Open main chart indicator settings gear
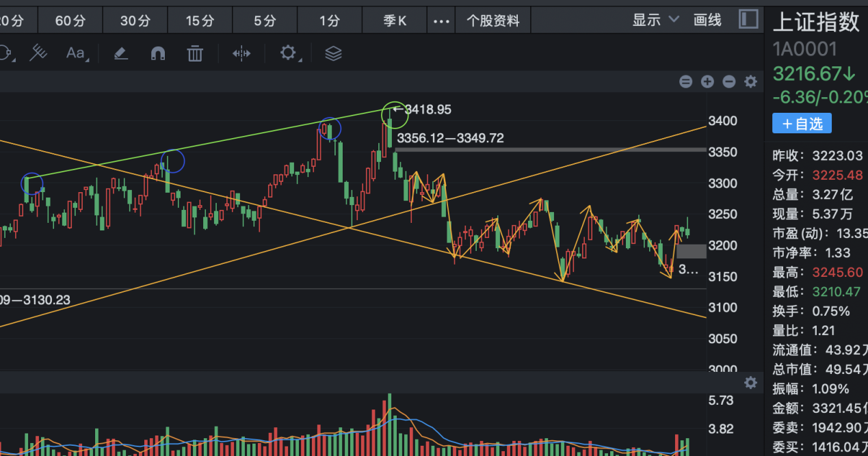Screen dimensions: 868x456 tap(750, 82)
